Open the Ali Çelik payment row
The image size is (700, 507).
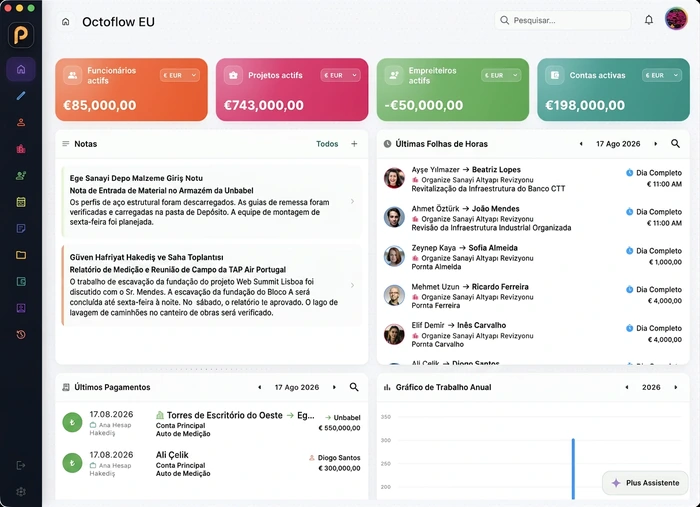(x=212, y=463)
